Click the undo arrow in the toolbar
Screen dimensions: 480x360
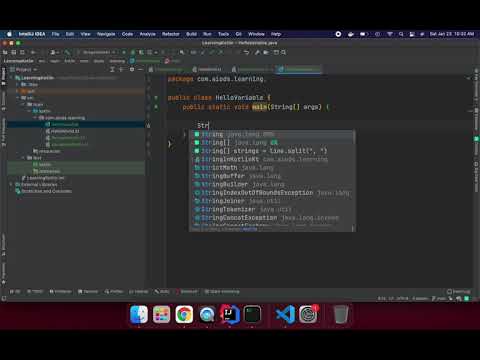(x=246, y=52)
